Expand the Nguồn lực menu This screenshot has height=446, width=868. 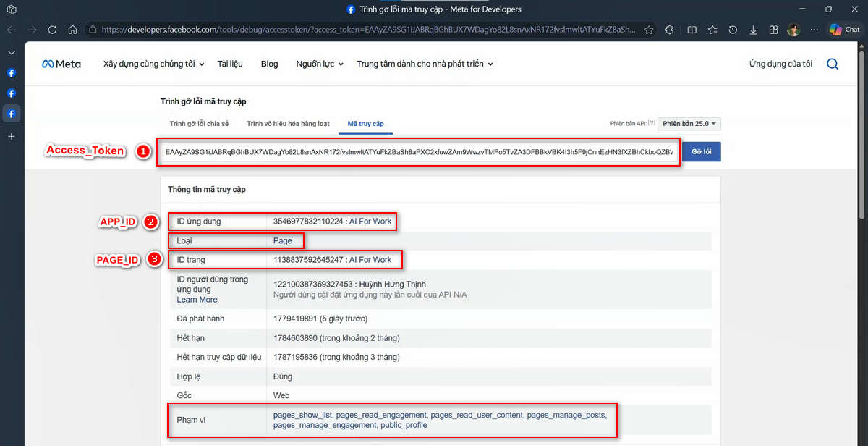pyautogui.click(x=319, y=64)
